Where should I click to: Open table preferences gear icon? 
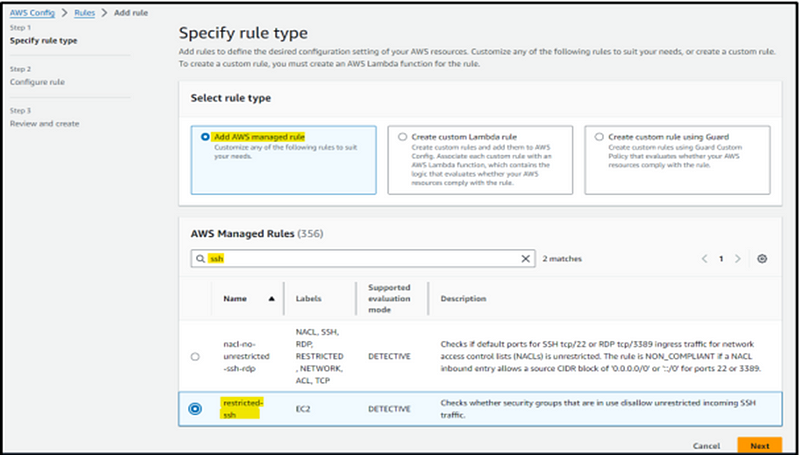[762, 259]
